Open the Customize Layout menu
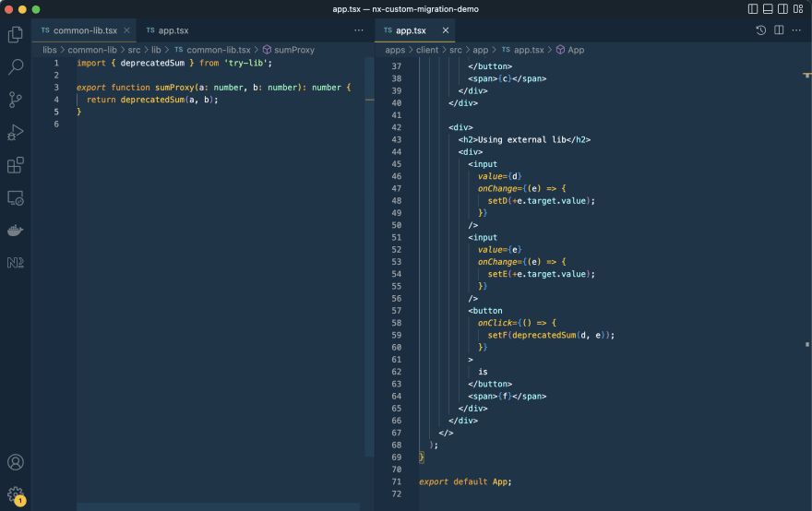This screenshot has width=812, height=511. click(x=799, y=9)
